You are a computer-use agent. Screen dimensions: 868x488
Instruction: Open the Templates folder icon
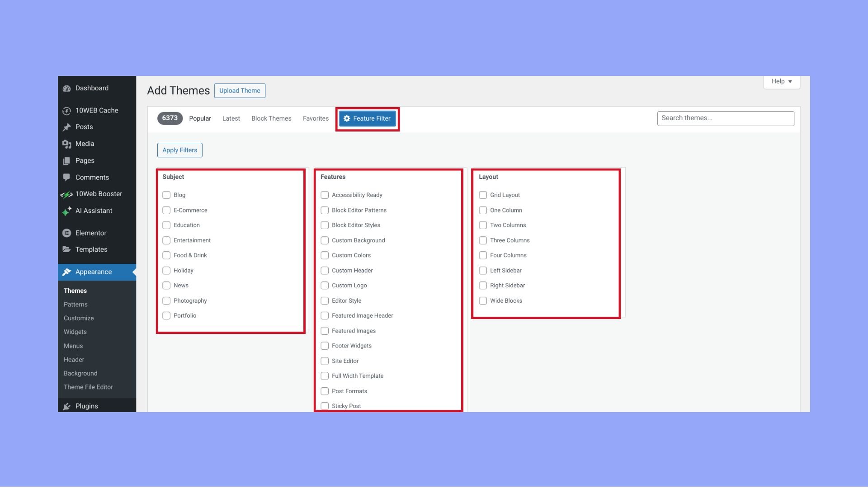pyautogui.click(x=66, y=249)
